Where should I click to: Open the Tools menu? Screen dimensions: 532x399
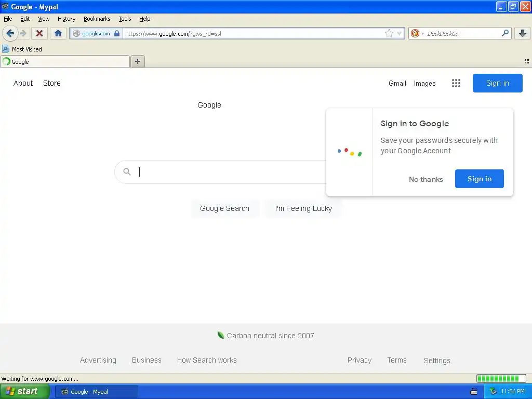coord(125,19)
